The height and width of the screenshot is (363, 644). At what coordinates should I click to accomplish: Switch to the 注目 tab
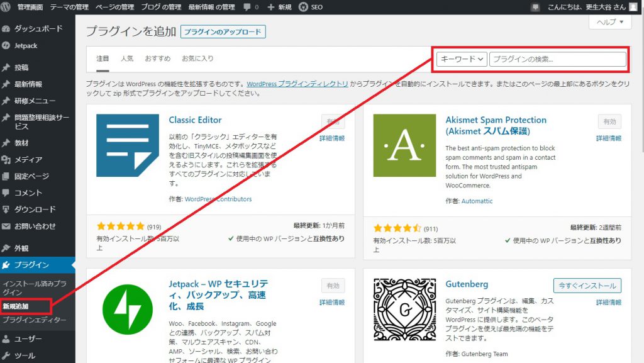coord(103,59)
